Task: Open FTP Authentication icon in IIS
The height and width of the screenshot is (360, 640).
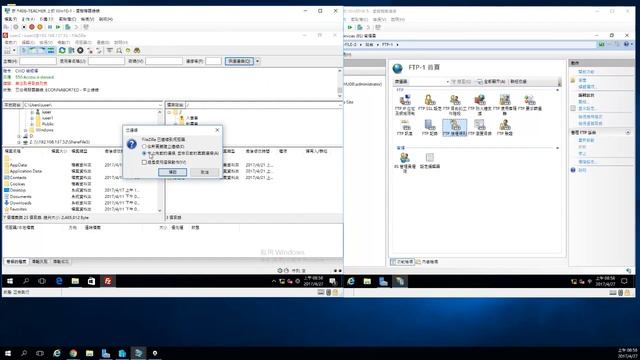Action: 505,128
